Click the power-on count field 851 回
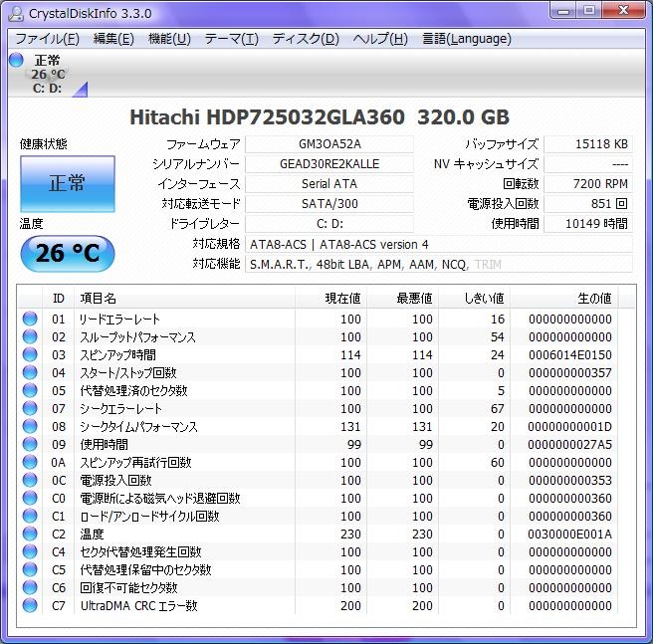Viewport: 653px width, 644px height. tap(588, 204)
